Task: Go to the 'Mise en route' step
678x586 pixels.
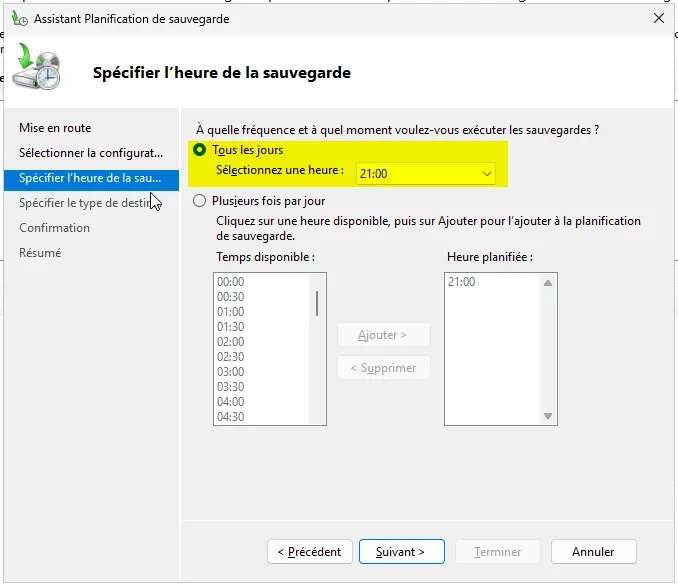Action: 55,128
